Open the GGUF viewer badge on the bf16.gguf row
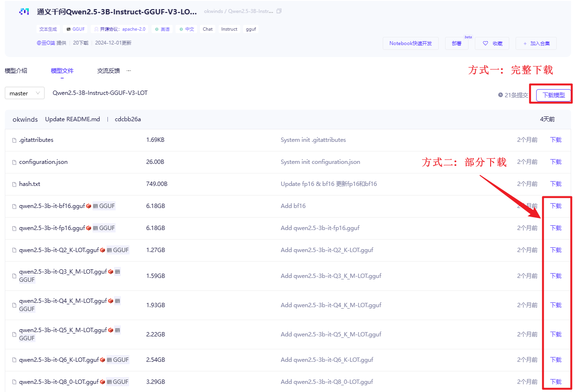 tap(104, 206)
